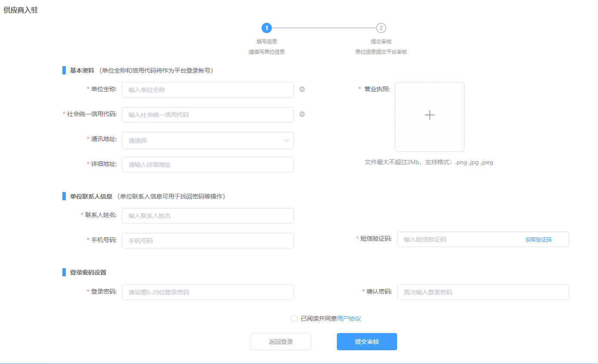Image resolution: width=598 pixels, height=364 pixels.
Task: Click step 2 circle 提交审核
Action: (381, 28)
